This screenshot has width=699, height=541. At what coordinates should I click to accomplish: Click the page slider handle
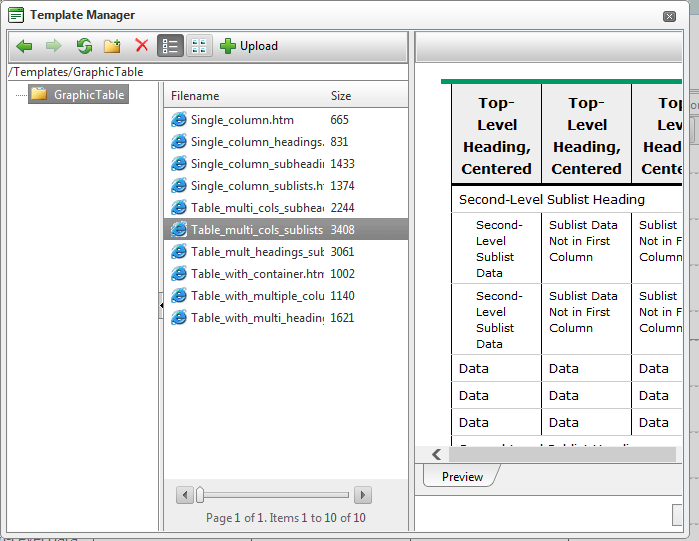[x=200, y=495]
